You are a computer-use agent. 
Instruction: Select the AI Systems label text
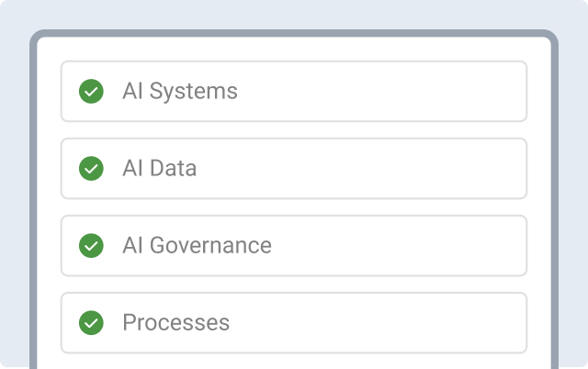180,91
